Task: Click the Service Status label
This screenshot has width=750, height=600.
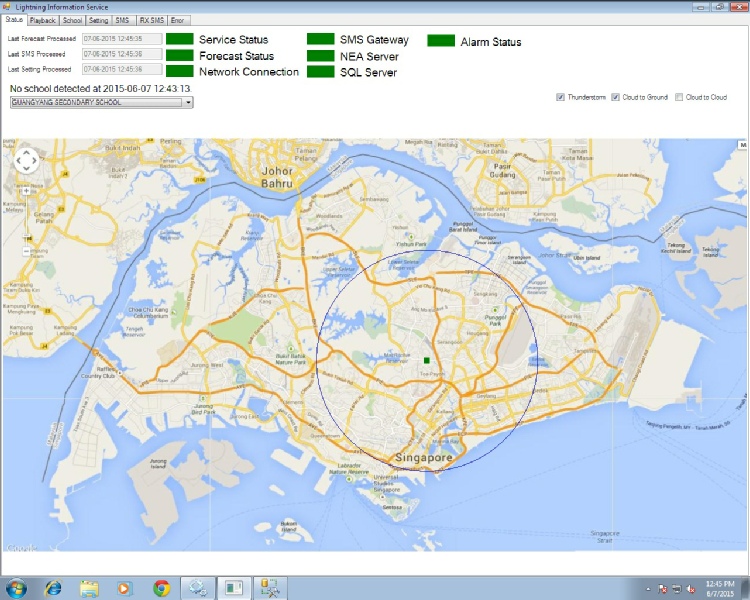Action: (x=233, y=40)
